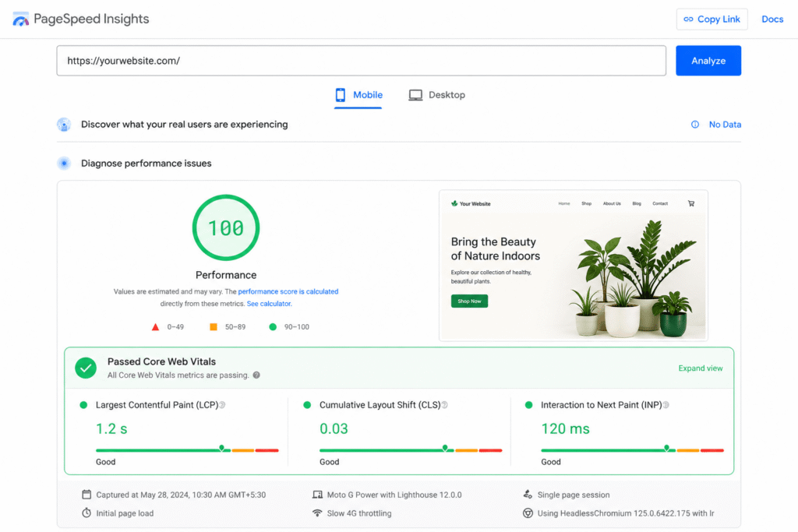
Task: Click the Diagnose performance issues icon
Action: 64,164
